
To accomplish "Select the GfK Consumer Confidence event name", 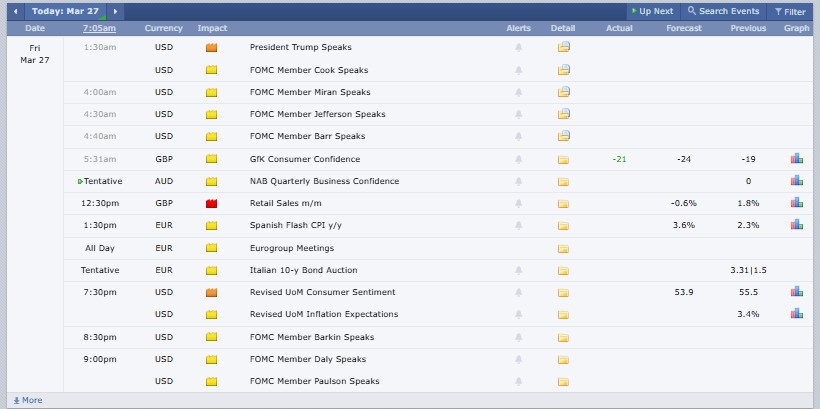I will (305, 160).
